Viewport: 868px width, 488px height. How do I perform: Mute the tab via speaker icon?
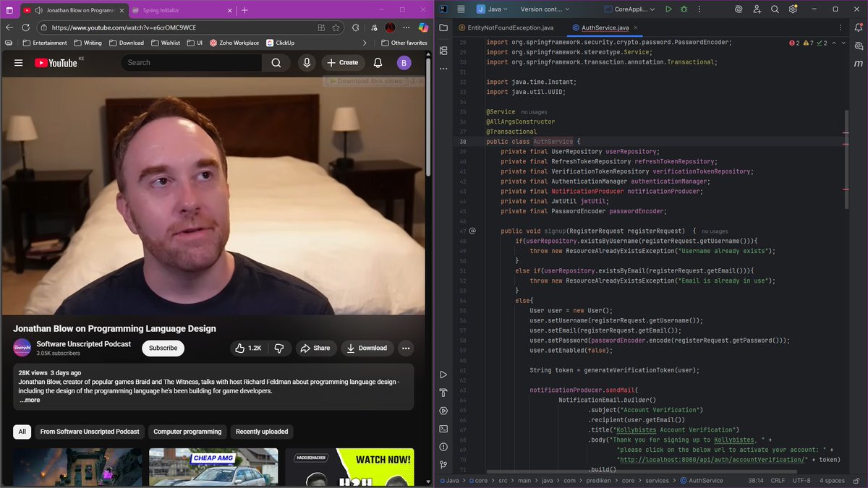pyautogui.click(x=38, y=10)
